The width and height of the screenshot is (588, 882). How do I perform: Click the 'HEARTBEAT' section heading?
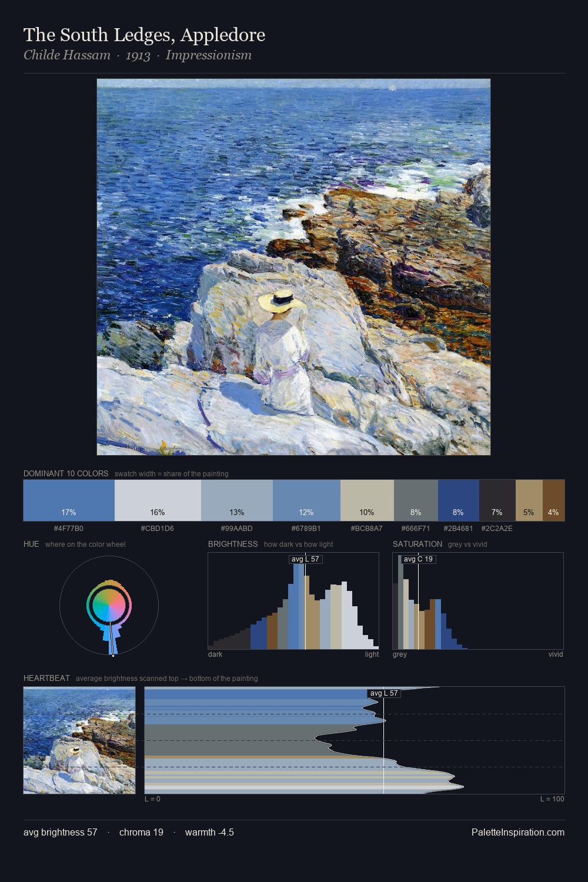click(46, 678)
